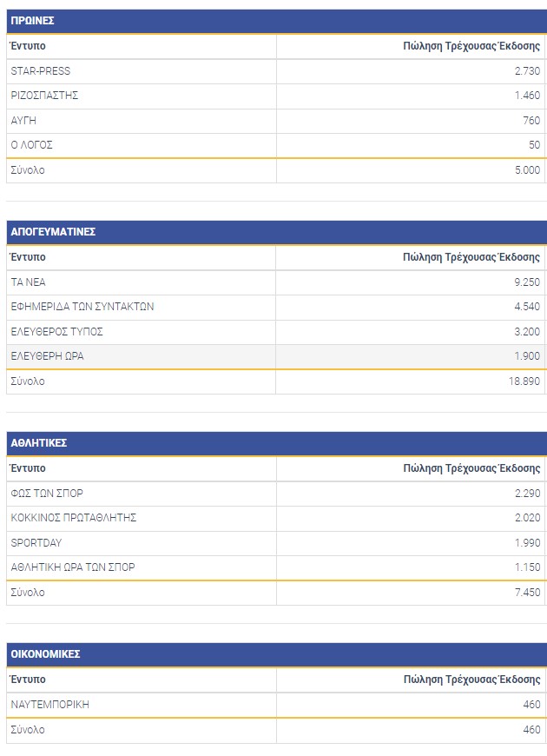Image resolution: width=547 pixels, height=756 pixels.
Task: Select the ΑΥΓΗ entry
Action: pyautogui.click(x=23, y=121)
